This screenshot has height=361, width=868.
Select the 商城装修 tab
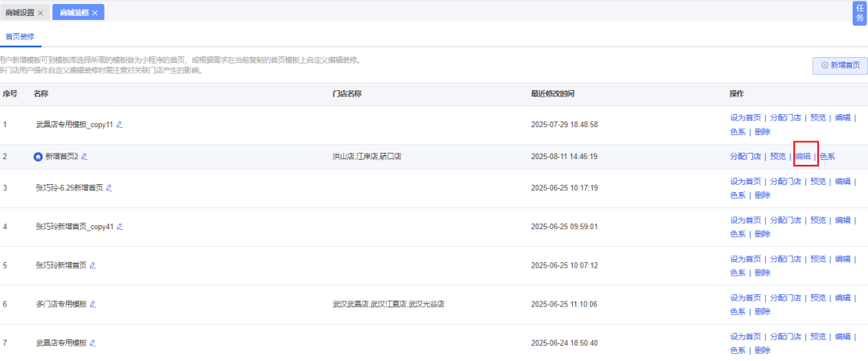[74, 13]
